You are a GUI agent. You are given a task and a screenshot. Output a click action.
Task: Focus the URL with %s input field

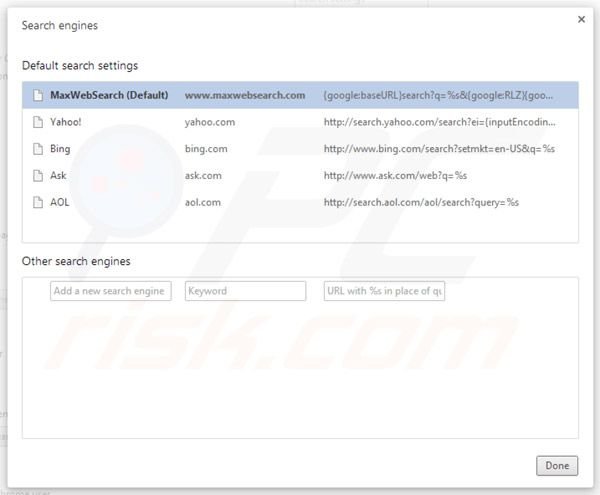click(384, 291)
